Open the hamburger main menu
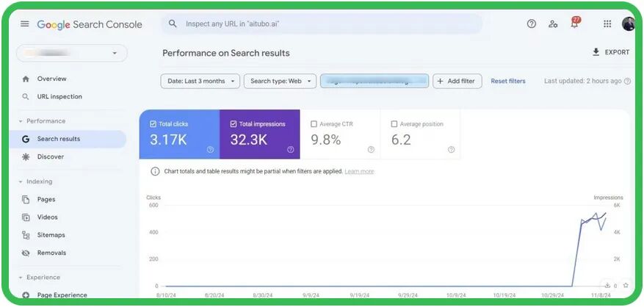Screen dimensions: 644x307 click(x=25, y=24)
